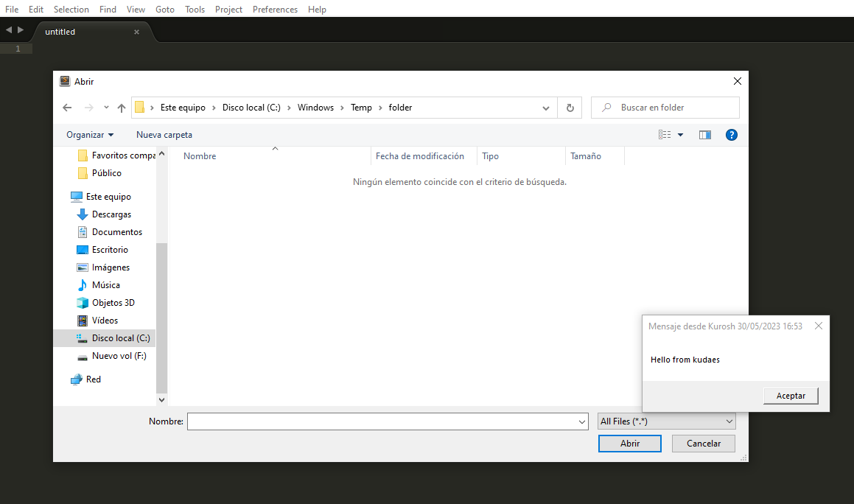
Task: Close the untitled tab
Action: point(137,32)
